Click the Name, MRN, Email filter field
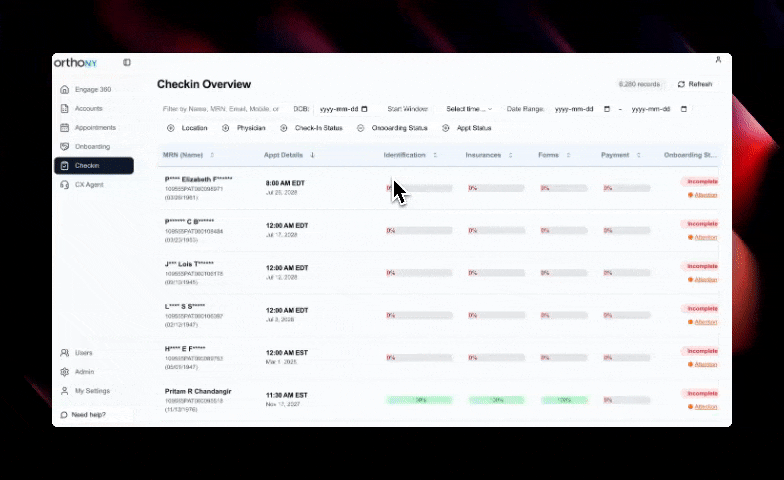The width and height of the screenshot is (784, 480). pyautogui.click(x=221, y=108)
